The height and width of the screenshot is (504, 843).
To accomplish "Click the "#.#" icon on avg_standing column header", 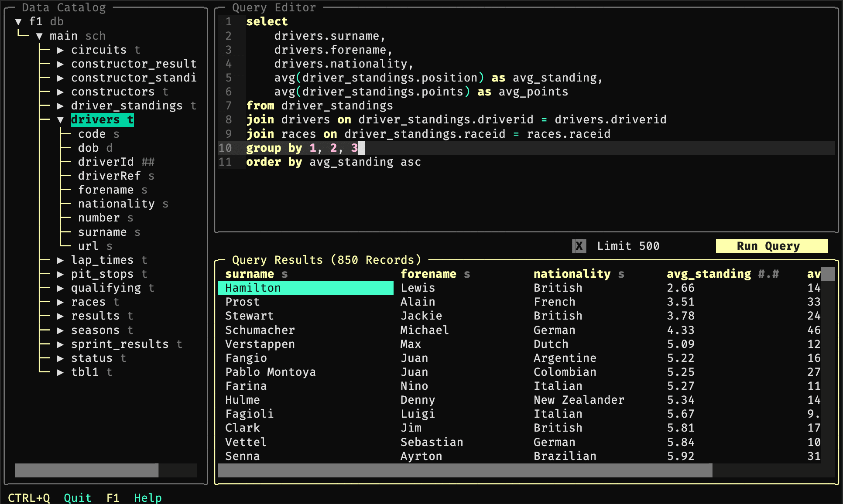I will point(770,274).
